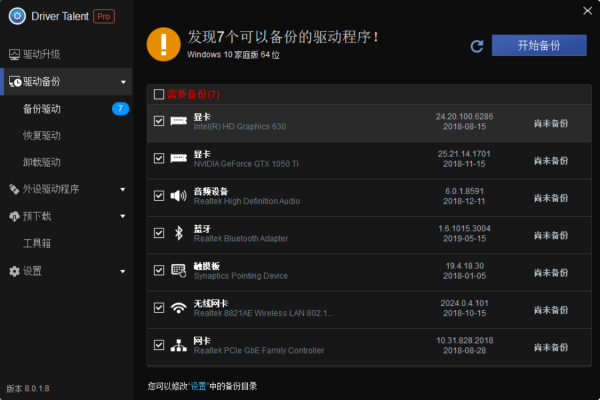Click the Realtek audio speaker icon
The image size is (600, 400).
178,196
